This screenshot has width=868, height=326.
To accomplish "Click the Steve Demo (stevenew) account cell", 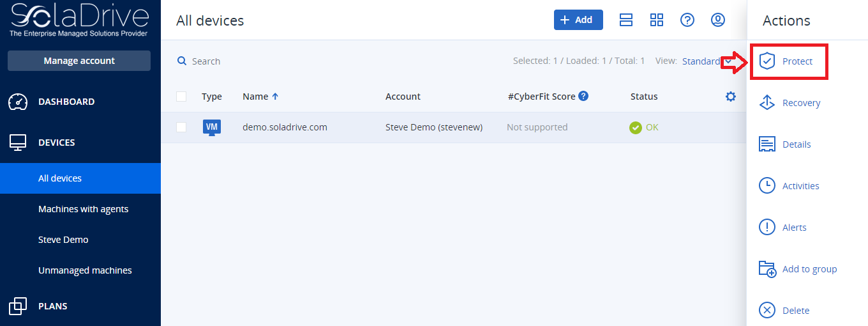I will (x=434, y=127).
